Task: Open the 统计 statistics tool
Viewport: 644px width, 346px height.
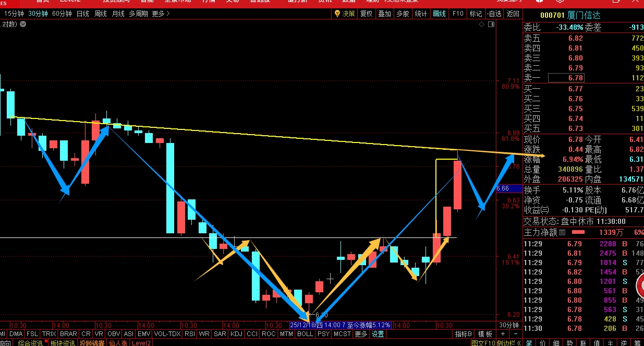Action: pyautogui.click(x=421, y=14)
